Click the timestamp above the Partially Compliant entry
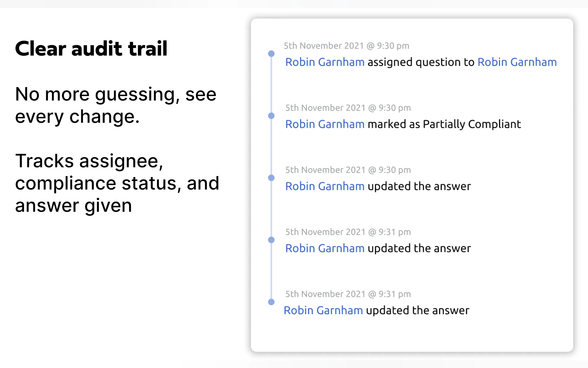The height and width of the screenshot is (368, 588). (348, 108)
